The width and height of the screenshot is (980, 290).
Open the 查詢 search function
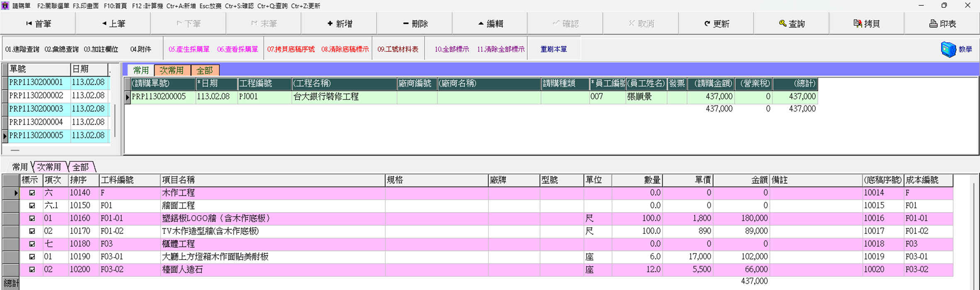(x=791, y=24)
